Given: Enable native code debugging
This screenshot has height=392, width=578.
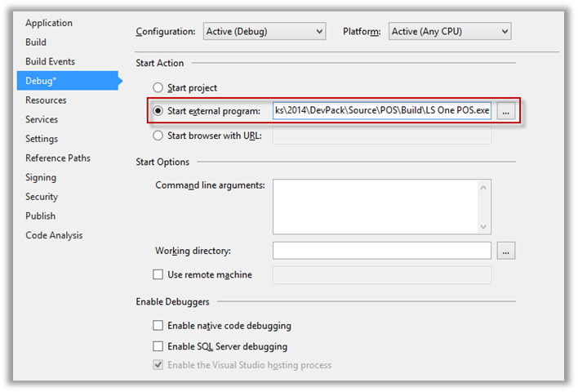Looking at the screenshot, I should click(x=158, y=326).
